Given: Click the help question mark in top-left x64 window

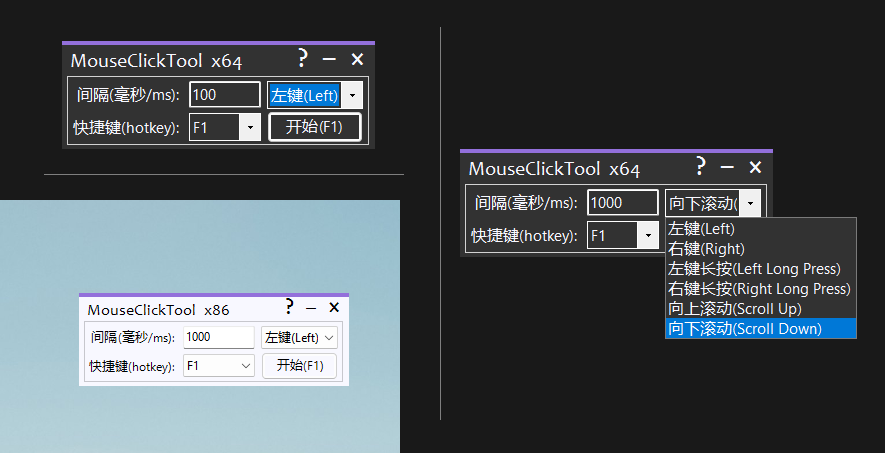Looking at the screenshot, I should [x=303, y=58].
